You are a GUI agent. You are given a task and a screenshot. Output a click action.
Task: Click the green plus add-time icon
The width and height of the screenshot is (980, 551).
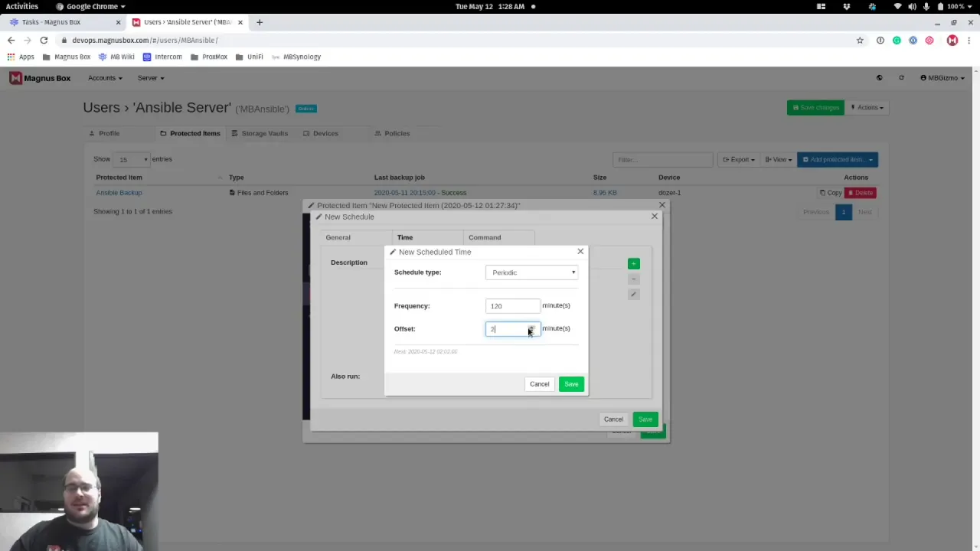(x=633, y=263)
